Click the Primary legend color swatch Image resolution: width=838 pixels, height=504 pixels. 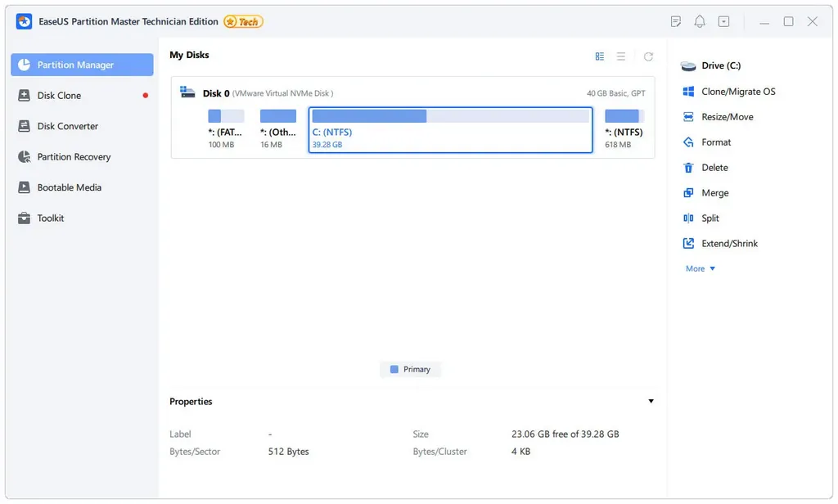pyautogui.click(x=394, y=369)
